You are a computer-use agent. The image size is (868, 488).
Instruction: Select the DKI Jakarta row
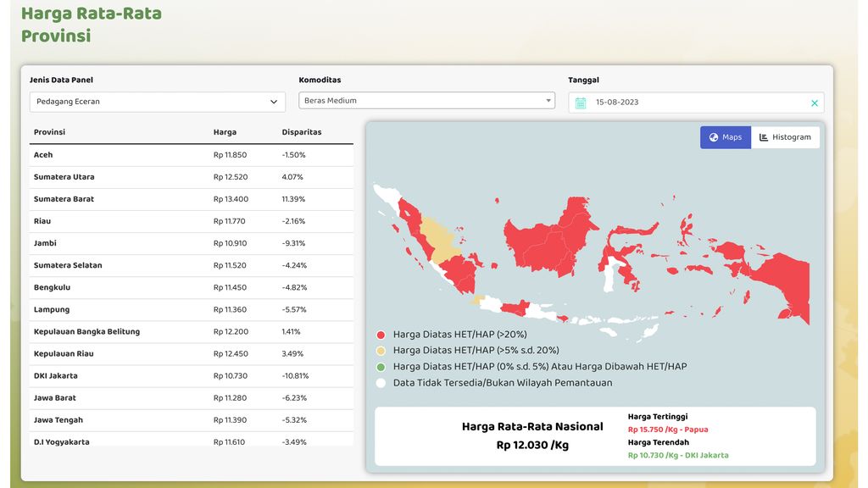[x=191, y=376]
